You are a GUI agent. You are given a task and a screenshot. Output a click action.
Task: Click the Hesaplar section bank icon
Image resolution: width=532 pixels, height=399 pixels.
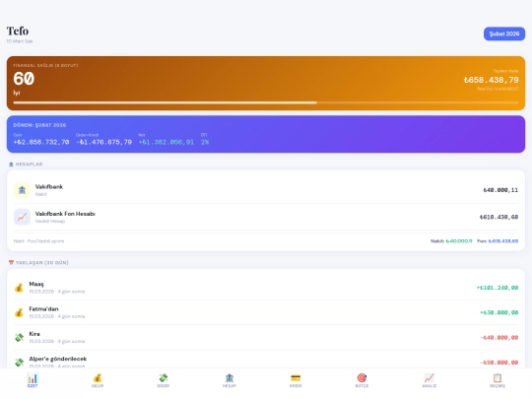11,165
